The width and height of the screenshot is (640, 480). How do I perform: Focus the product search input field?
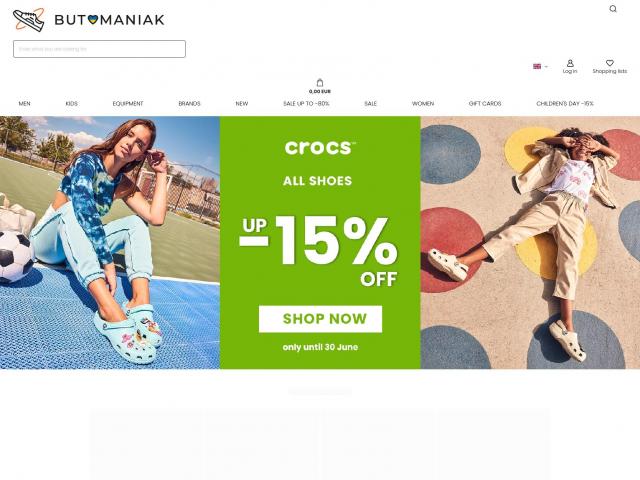(99, 49)
